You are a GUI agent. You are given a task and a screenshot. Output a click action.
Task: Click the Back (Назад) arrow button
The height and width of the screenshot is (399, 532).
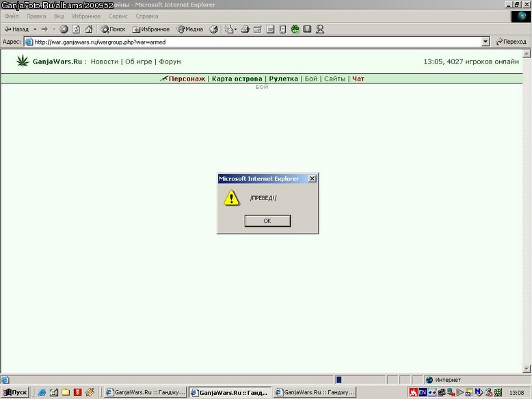pos(16,29)
